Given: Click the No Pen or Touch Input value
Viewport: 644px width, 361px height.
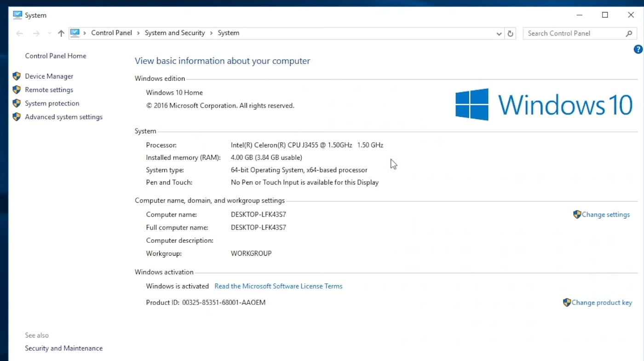Looking at the screenshot, I should [x=305, y=182].
